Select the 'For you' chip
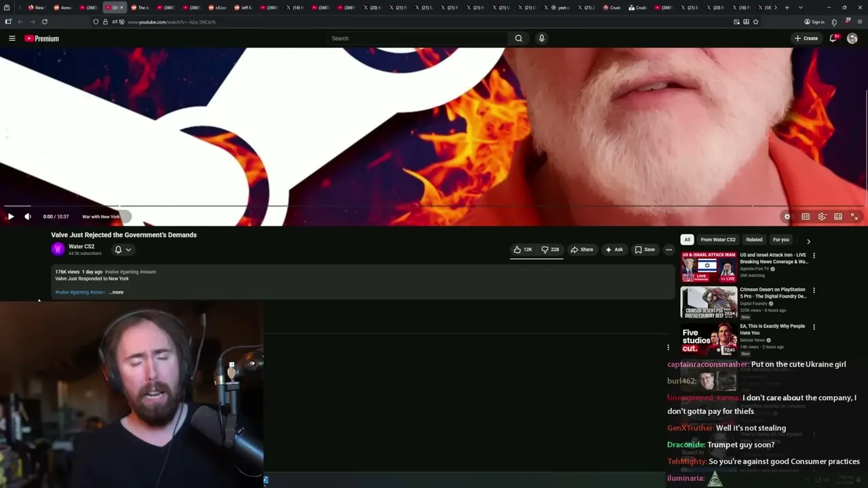Screen dimensions: 868x488 781,239
